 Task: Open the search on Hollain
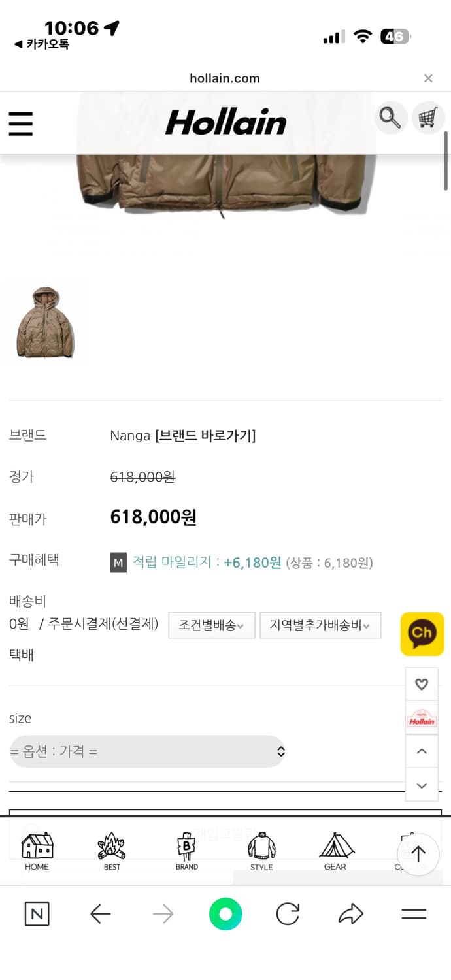(390, 118)
